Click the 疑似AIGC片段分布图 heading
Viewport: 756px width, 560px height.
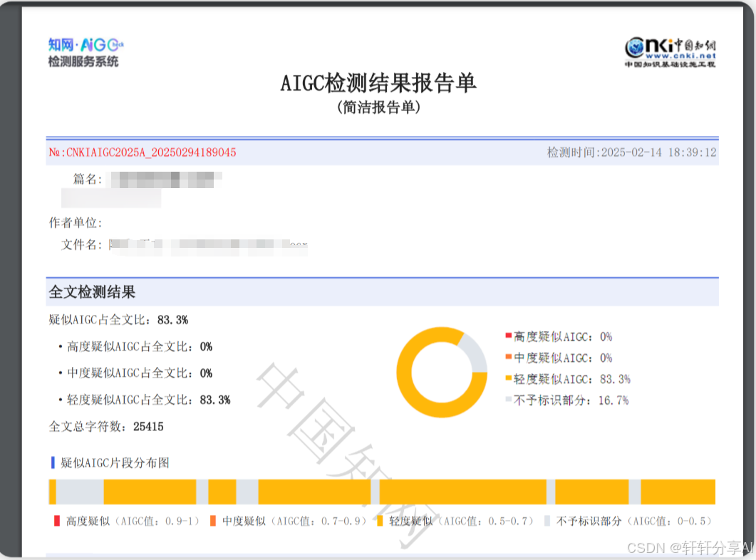coord(115,463)
